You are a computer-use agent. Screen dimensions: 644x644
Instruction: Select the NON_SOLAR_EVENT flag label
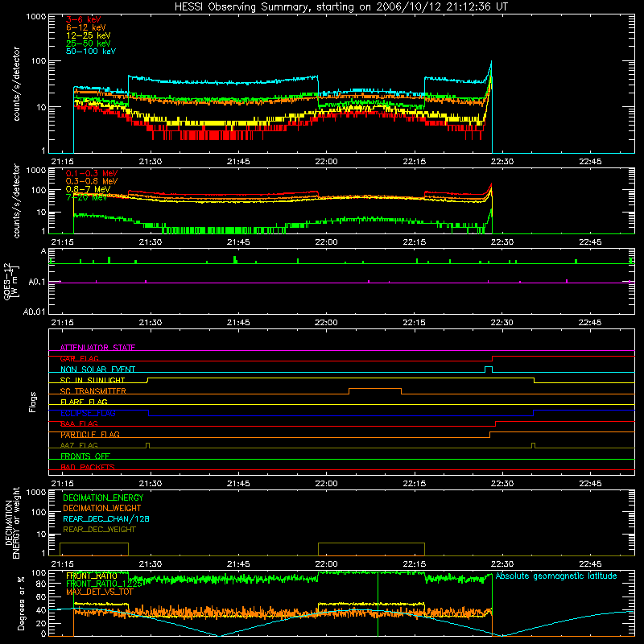[97, 369]
